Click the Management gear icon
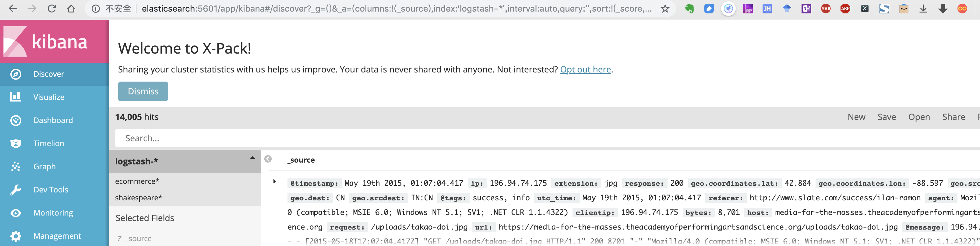The image size is (980, 246). (x=16, y=236)
